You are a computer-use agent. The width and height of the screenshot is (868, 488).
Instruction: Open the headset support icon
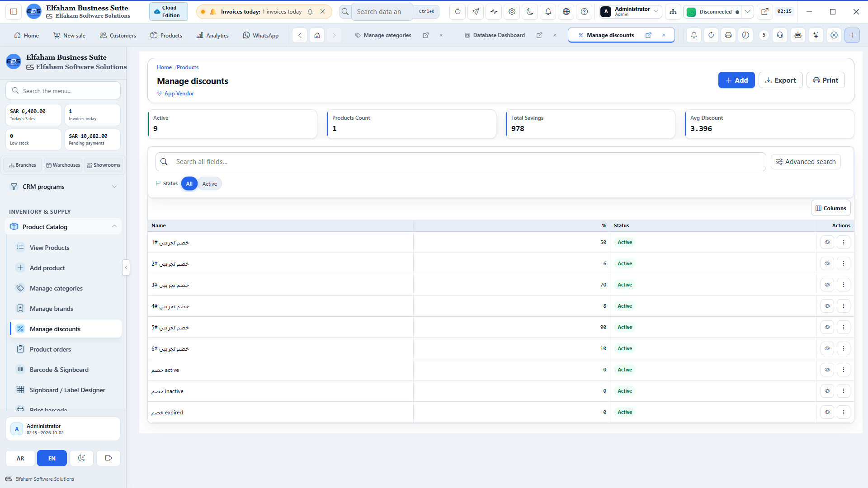pyautogui.click(x=780, y=35)
